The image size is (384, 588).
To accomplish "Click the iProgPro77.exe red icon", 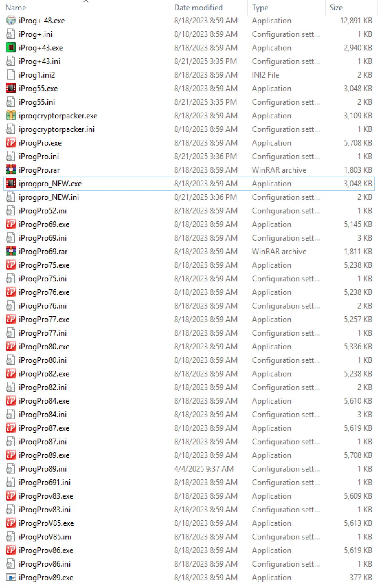I will pos(11,320).
